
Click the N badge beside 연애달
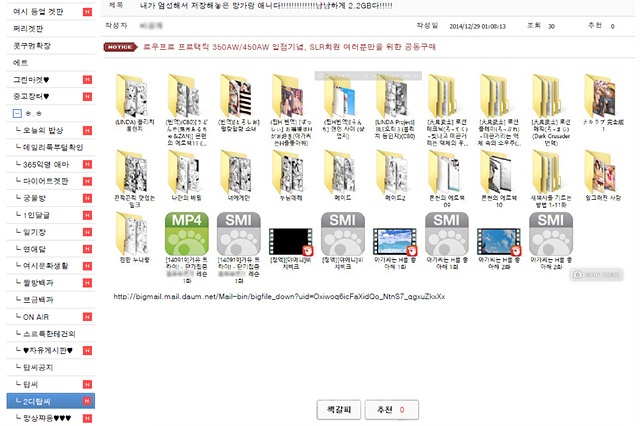pyautogui.click(x=87, y=249)
